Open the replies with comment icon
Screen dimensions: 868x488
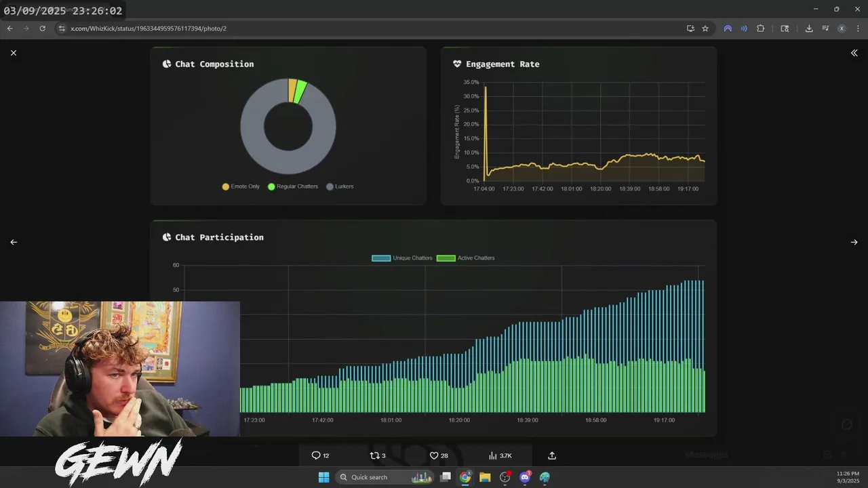click(320, 455)
